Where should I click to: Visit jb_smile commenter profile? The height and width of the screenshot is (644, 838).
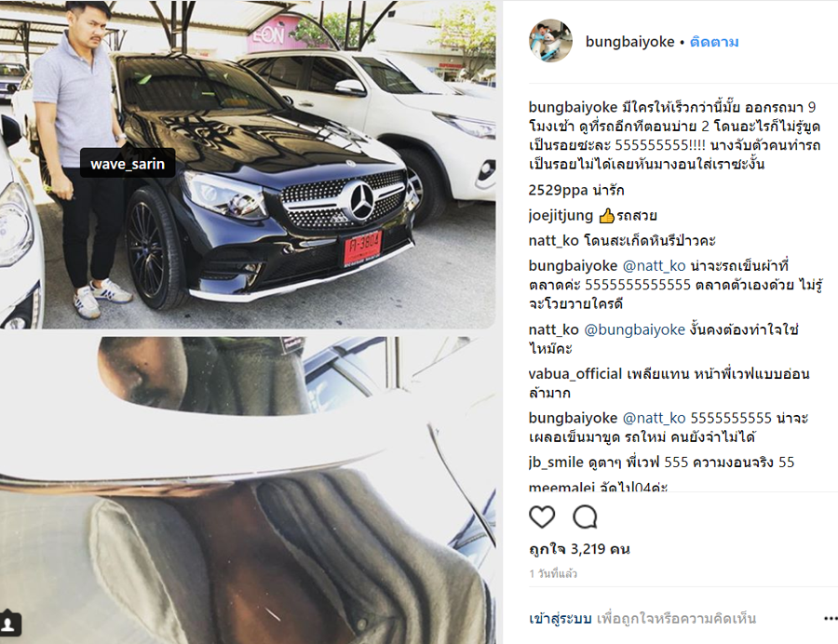[x=556, y=463]
